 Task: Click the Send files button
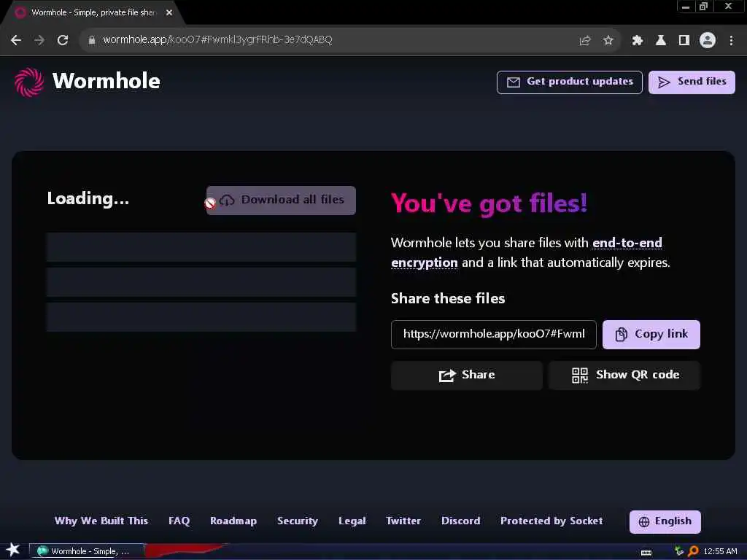point(692,82)
